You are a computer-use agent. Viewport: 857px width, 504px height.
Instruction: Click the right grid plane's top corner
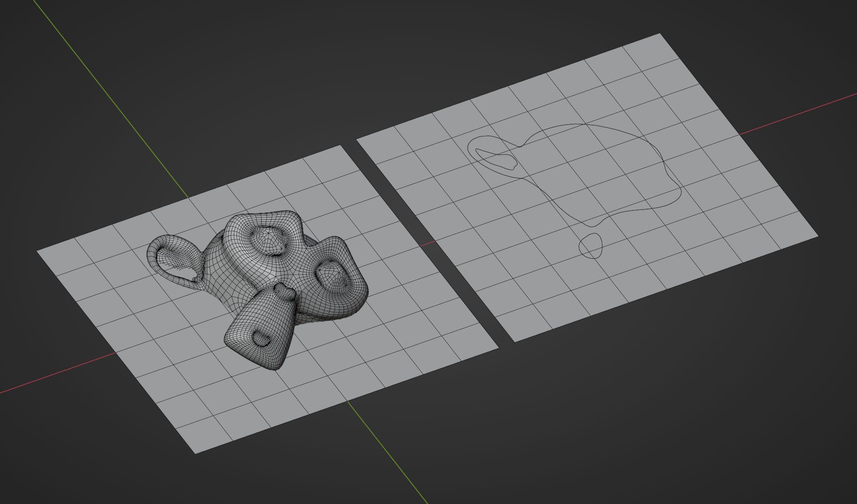659,35
